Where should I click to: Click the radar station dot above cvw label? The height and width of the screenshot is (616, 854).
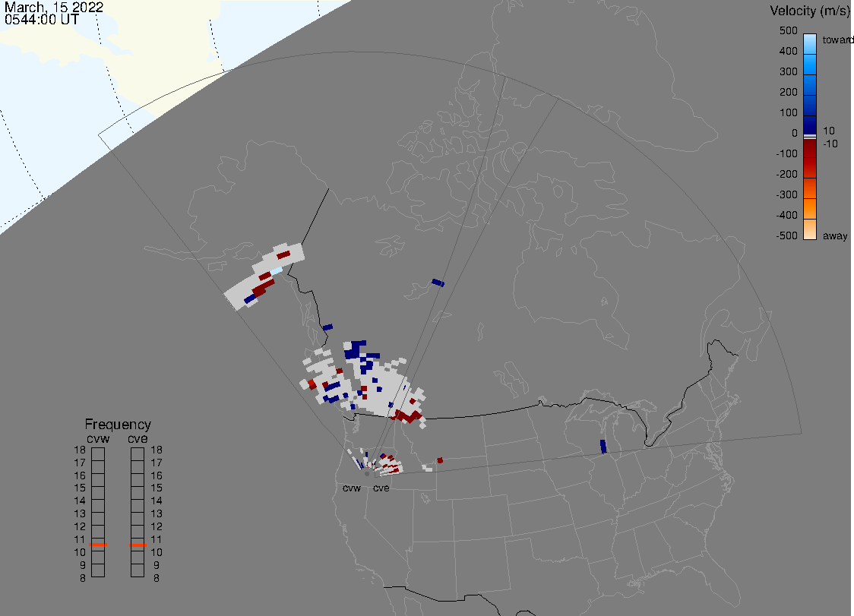(367, 475)
